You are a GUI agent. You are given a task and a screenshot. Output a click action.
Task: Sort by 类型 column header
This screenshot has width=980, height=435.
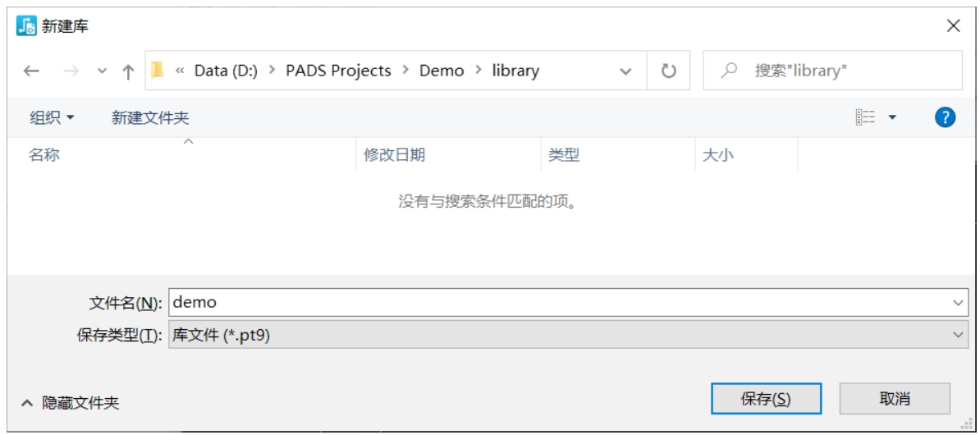tap(617, 154)
